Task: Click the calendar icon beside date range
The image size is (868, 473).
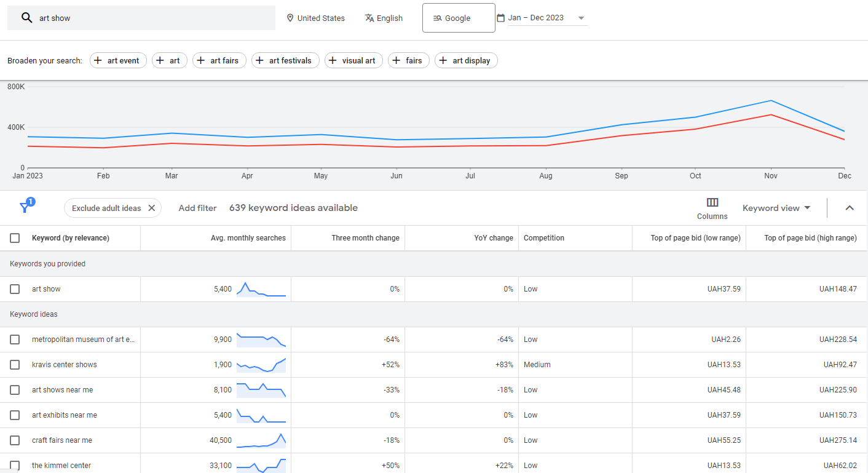Action: 500,18
